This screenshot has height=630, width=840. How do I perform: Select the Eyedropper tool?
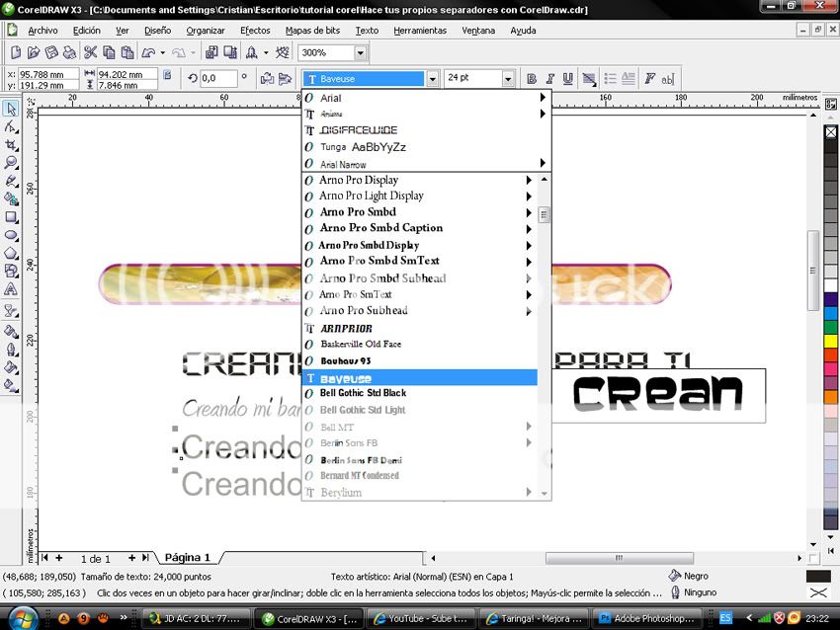11,332
